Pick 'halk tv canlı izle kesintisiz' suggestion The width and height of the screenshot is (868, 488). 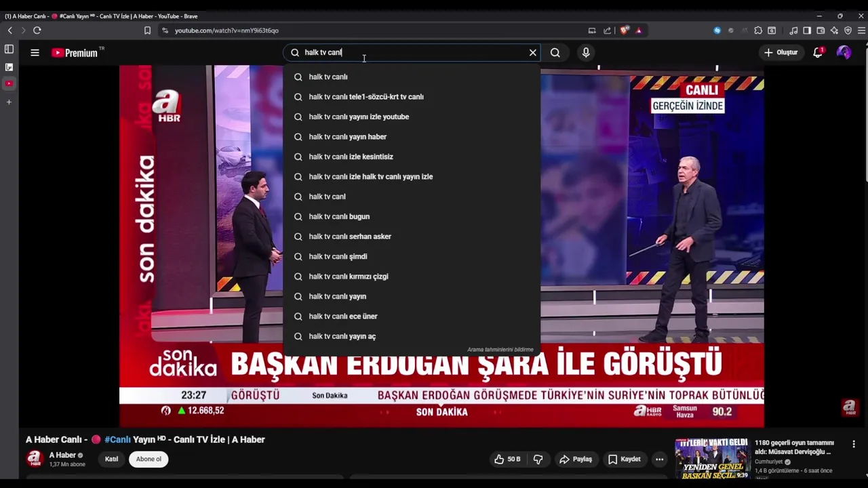[x=412, y=157]
